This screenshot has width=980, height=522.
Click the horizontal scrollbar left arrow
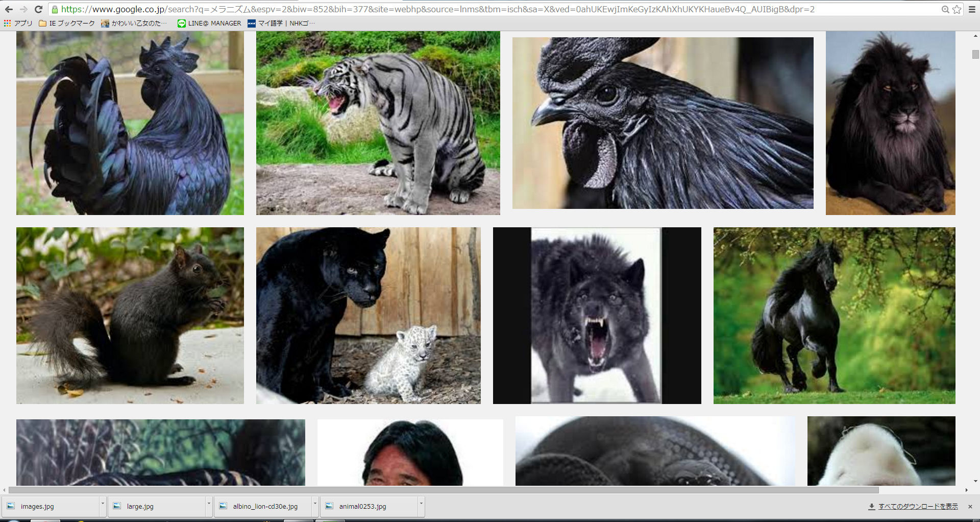point(4,490)
